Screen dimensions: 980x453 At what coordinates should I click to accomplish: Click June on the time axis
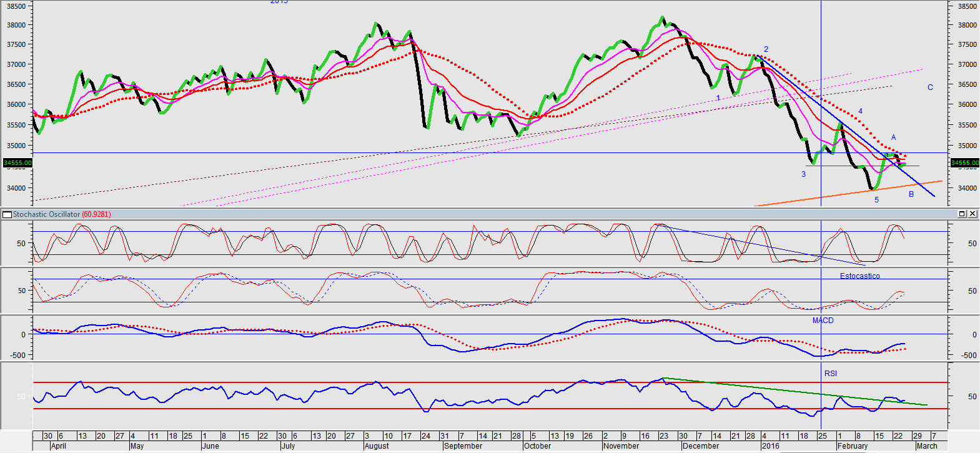tap(210, 446)
